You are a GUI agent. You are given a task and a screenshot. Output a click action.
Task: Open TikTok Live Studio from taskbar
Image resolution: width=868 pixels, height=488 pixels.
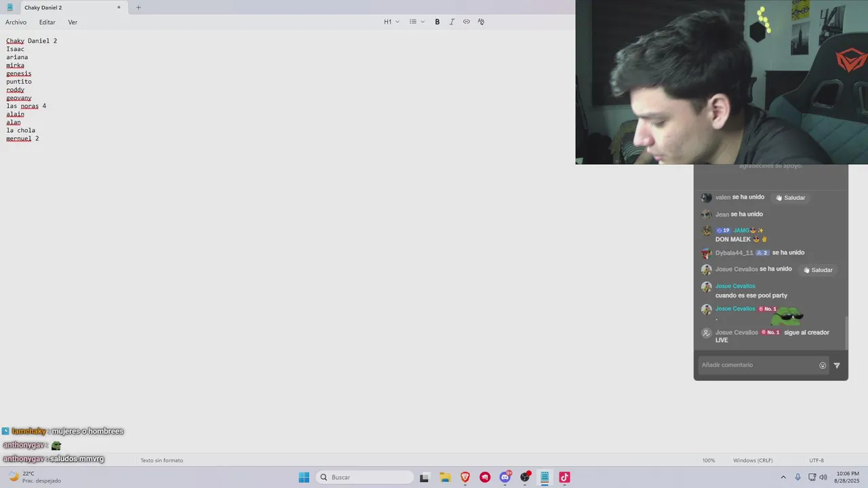coord(564,477)
